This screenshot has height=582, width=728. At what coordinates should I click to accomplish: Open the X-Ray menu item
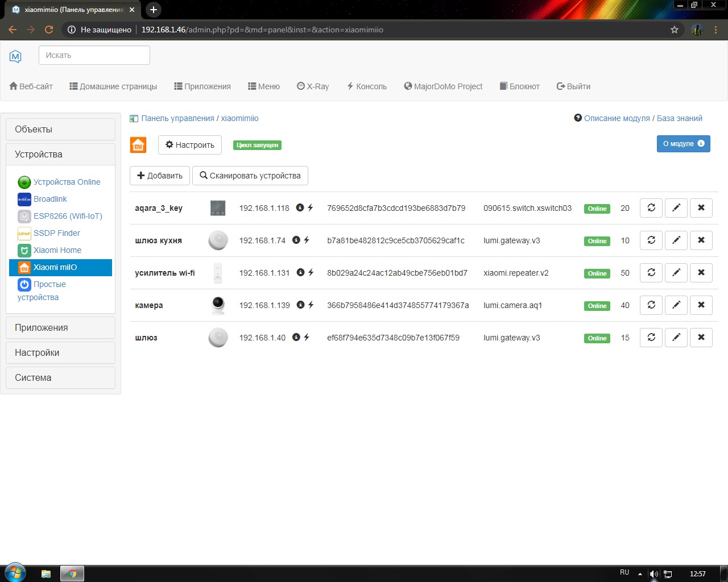[x=313, y=86]
